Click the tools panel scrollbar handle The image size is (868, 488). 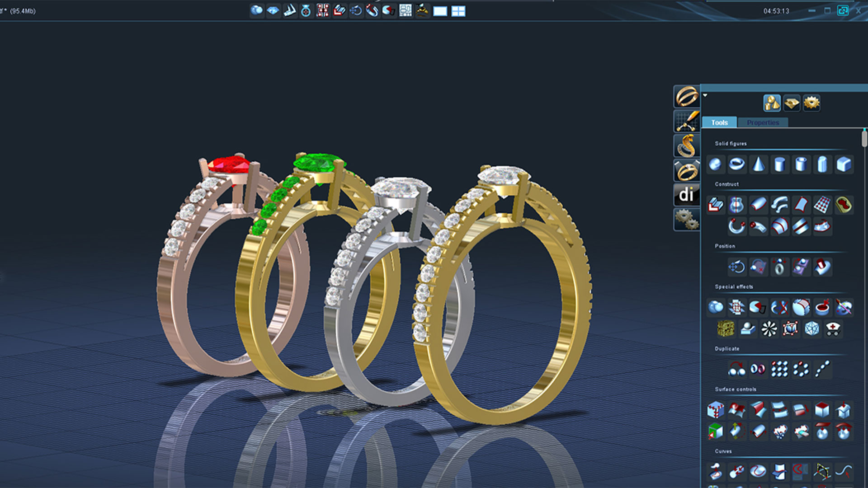tap(864, 138)
